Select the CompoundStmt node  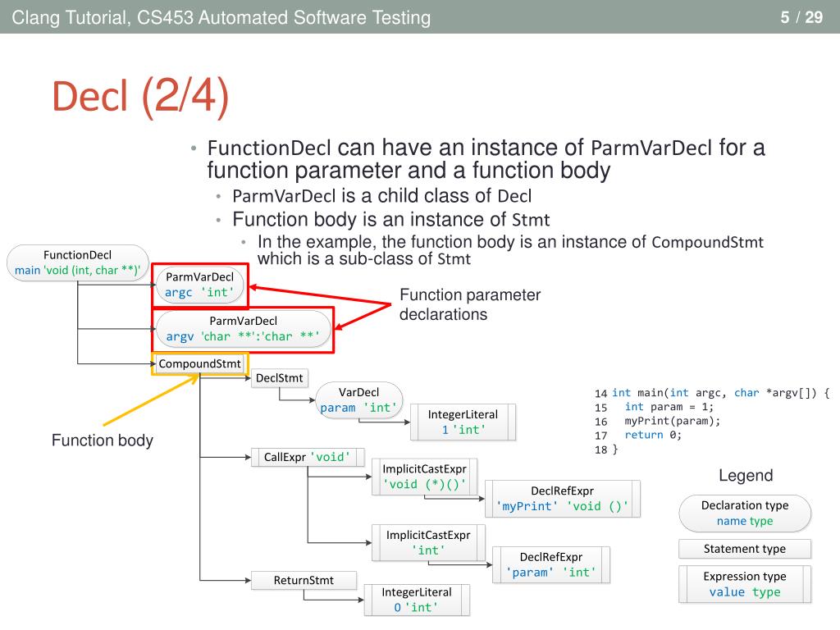[x=200, y=363]
